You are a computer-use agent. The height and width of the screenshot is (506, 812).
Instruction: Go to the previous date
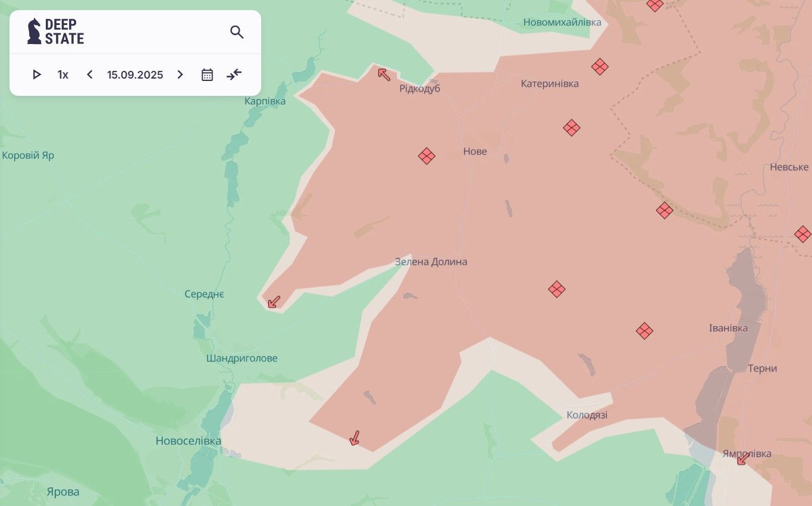pos(90,74)
